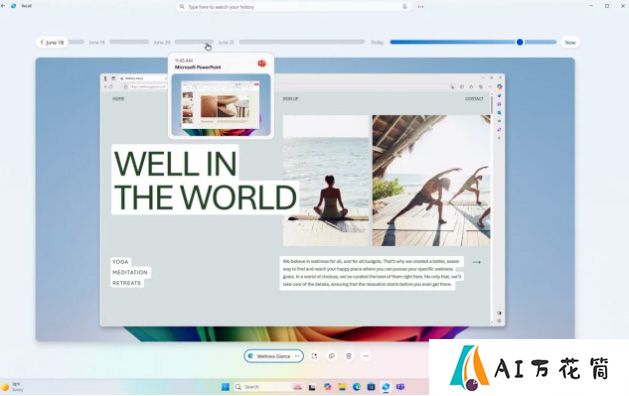The height and width of the screenshot is (396, 629).
Task: Click the Recall icon on the taskbar
Action: pos(386,387)
